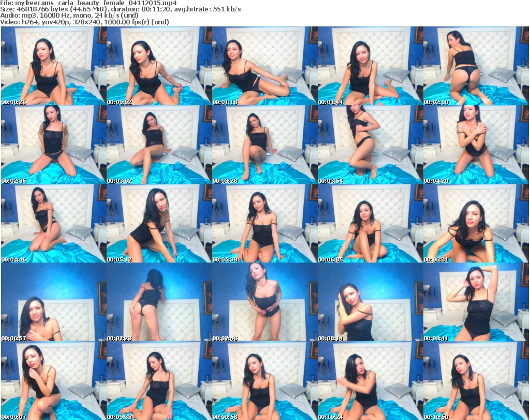Screen dimensions: 530x420
Task: Open the thumbnail stamped 00:06:05
Action: tap(371, 224)
